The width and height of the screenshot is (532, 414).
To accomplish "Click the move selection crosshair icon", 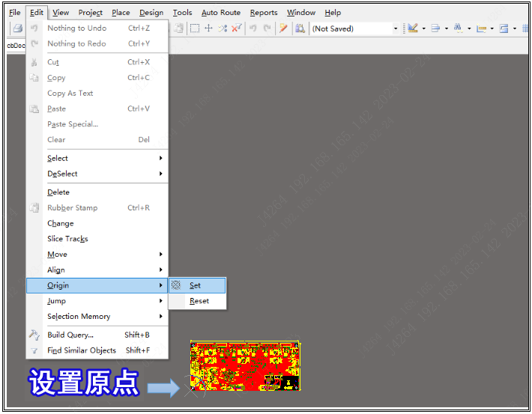I will pyautogui.click(x=208, y=28).
